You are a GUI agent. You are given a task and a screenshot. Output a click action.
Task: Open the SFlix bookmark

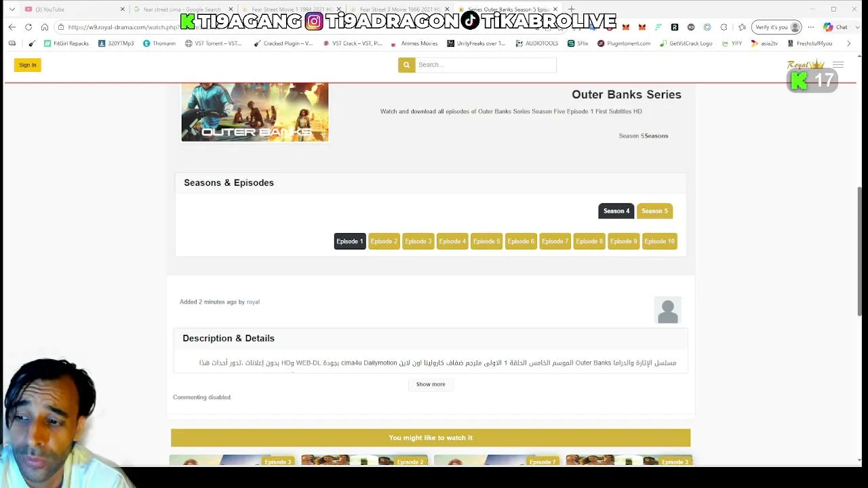(578, 43)
